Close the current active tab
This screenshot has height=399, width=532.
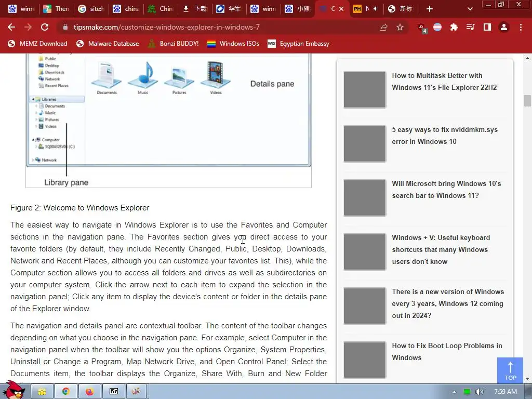[x=341, y=9]
